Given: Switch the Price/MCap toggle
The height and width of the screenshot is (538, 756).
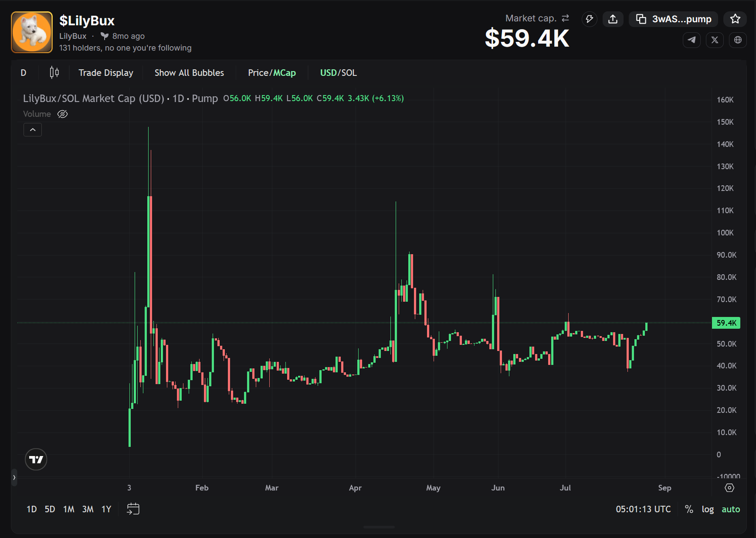Looking at the screenshot, I should [272, 73].
